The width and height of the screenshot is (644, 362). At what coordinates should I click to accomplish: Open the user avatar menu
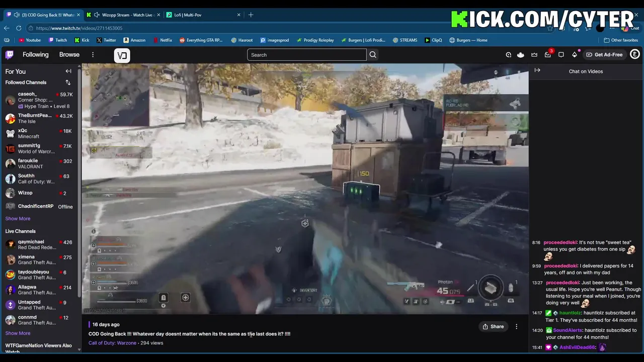[x=635, y=54]
